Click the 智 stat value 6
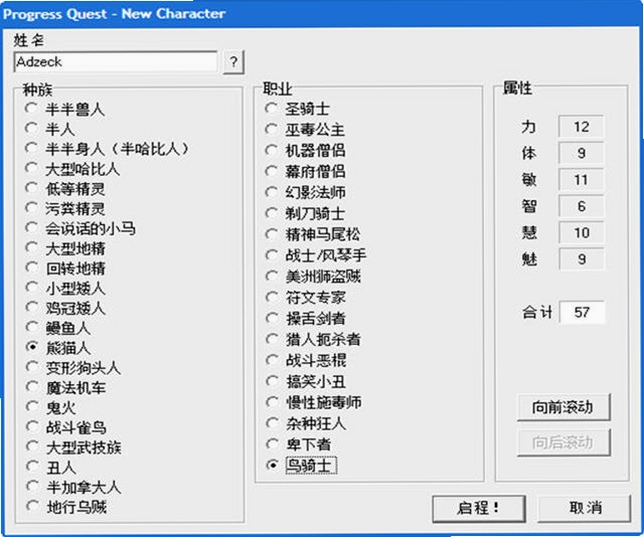This screenshot has width=644, height=537. 581,206
